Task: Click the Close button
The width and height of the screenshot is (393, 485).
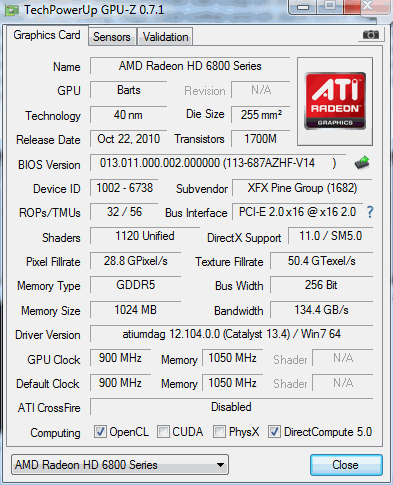Action: coord(346,465)
